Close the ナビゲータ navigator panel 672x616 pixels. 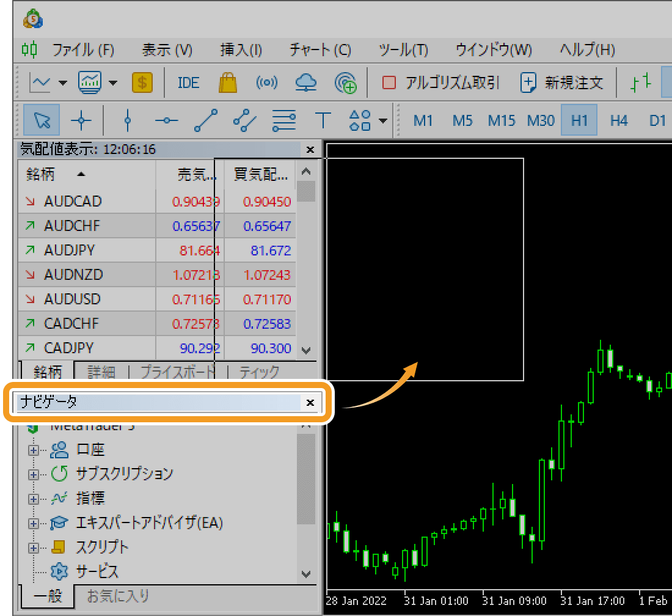(x=310, y=403)
